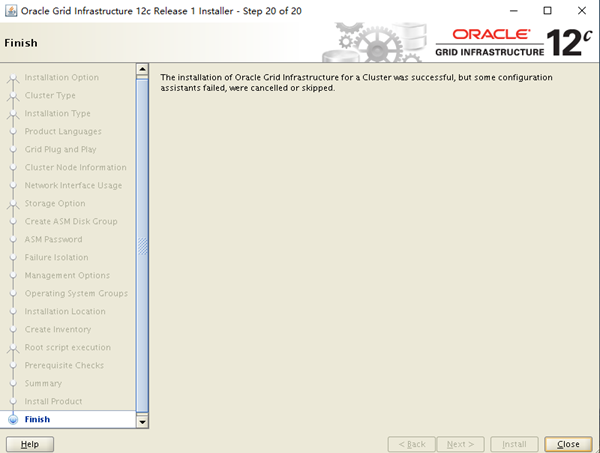600x453 pixels.
Task: Close the window using title bar X
Action: [582, 11]
